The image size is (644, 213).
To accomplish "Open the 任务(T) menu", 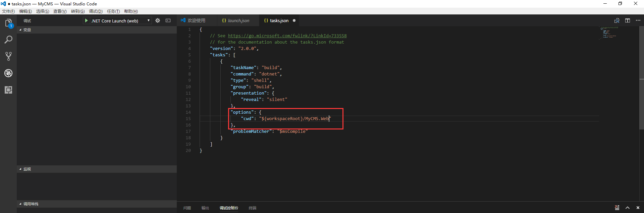I will 113,11.
